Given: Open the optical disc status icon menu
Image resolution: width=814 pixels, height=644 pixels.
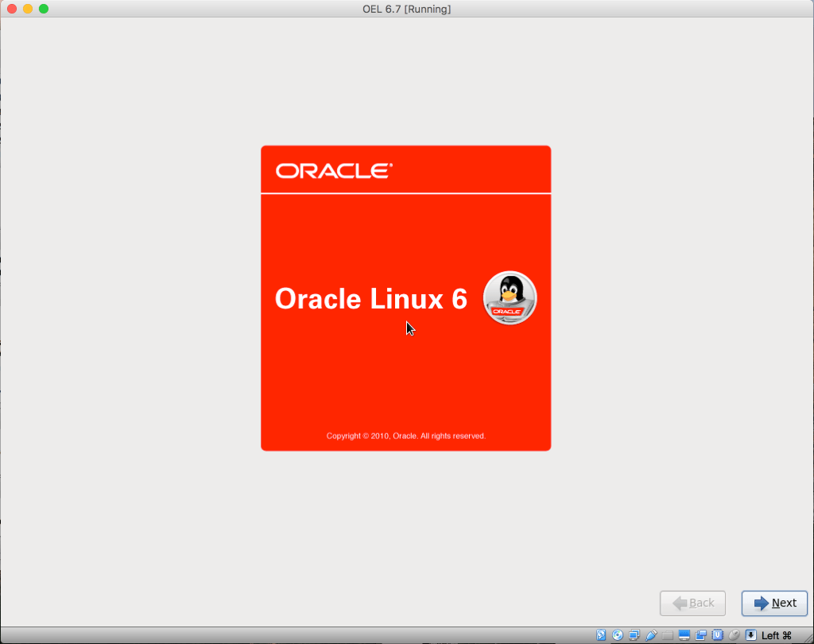Looking at the screenshot, I should (618, 635).
